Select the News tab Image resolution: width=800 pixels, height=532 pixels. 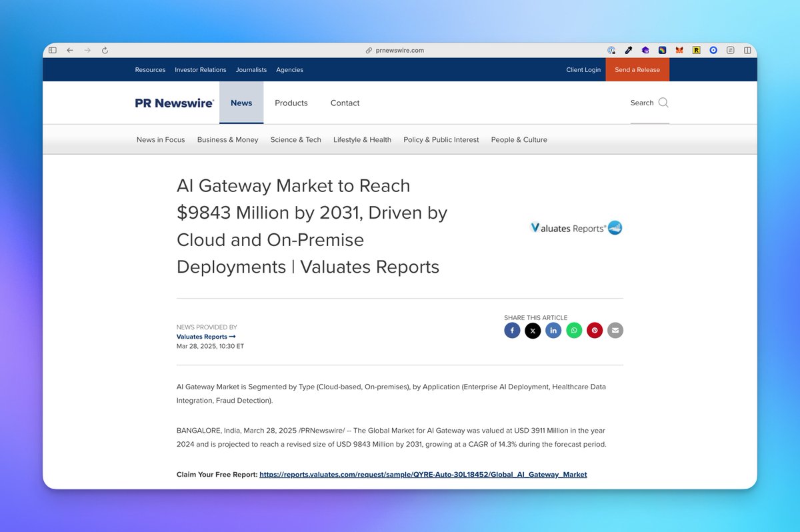click(241, 103)
